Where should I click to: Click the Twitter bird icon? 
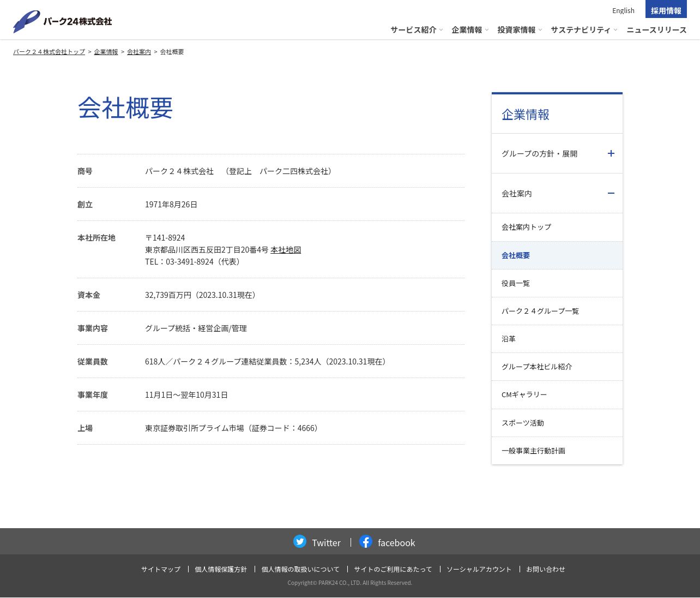tap(300, 541)
